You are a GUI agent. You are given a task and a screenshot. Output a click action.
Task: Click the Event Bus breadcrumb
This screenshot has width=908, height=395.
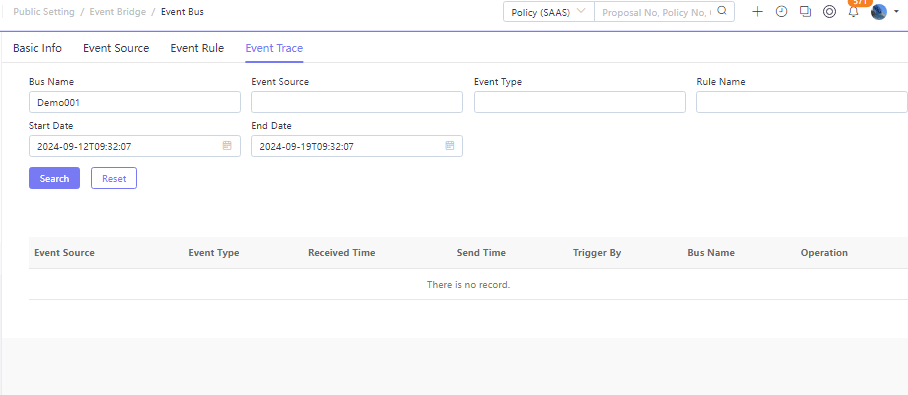click(x=182, y=12)
